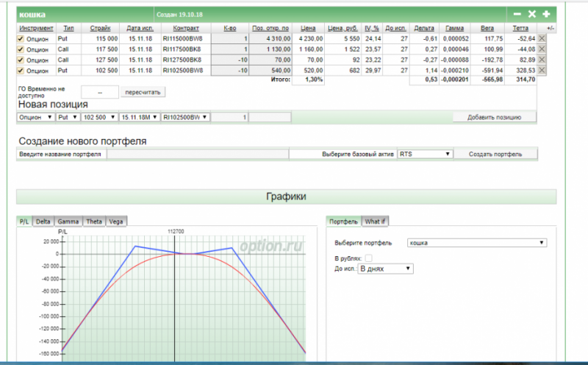Image resolution: width=588 pixels, height=365 pixels.
Task: Click the +/- column toggle
Action: point(551,27)
